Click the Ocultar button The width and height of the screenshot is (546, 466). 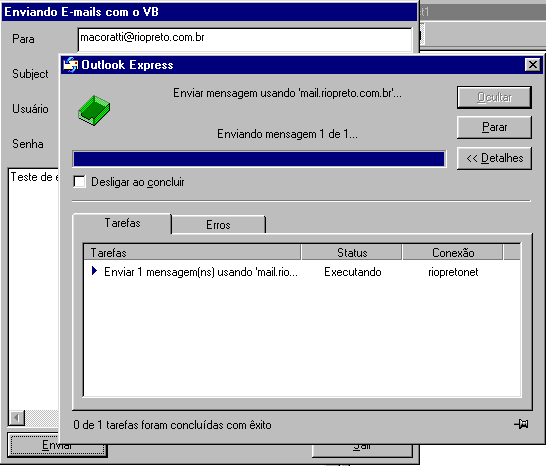(x=494, y=97)
